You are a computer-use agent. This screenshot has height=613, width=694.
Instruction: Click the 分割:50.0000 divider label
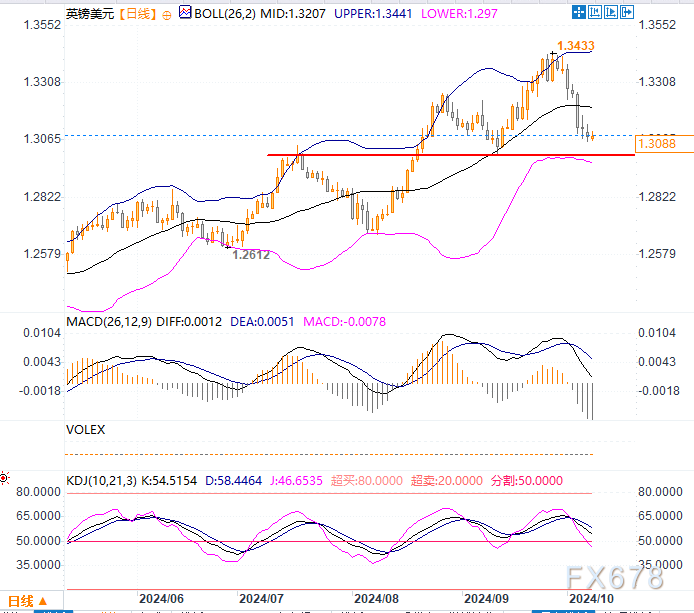[527, 481]
